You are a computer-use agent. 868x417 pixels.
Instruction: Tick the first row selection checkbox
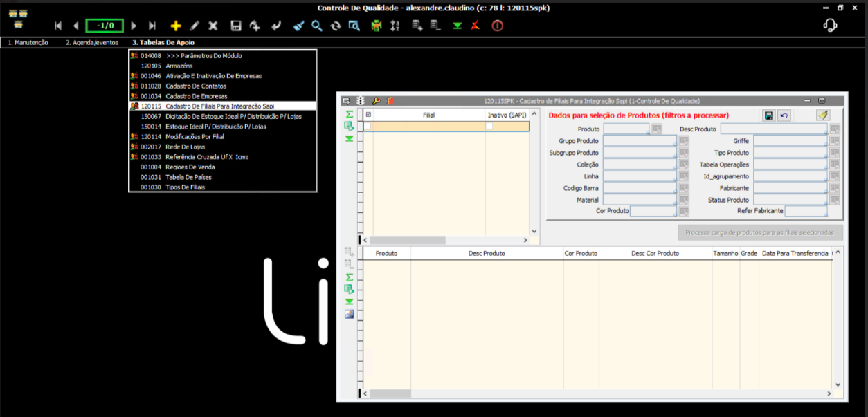pyautogui.click(x=368, y=127)
